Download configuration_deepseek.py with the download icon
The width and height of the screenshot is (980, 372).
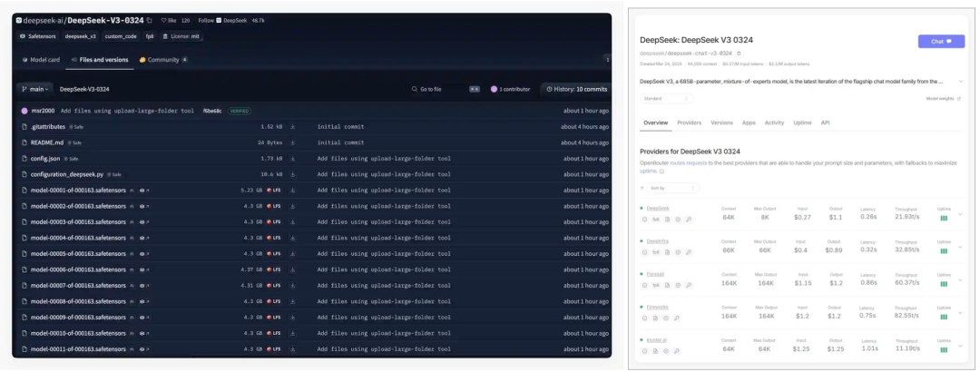coord(292,174)
